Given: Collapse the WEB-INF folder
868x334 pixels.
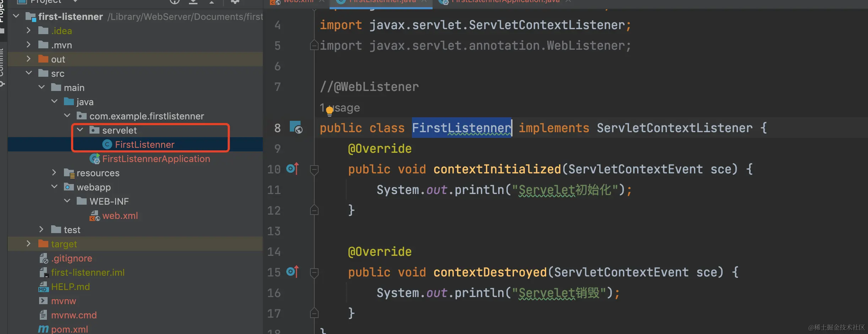Looking at the screenshot, I should pyautogui.click(x=67, y=201).
